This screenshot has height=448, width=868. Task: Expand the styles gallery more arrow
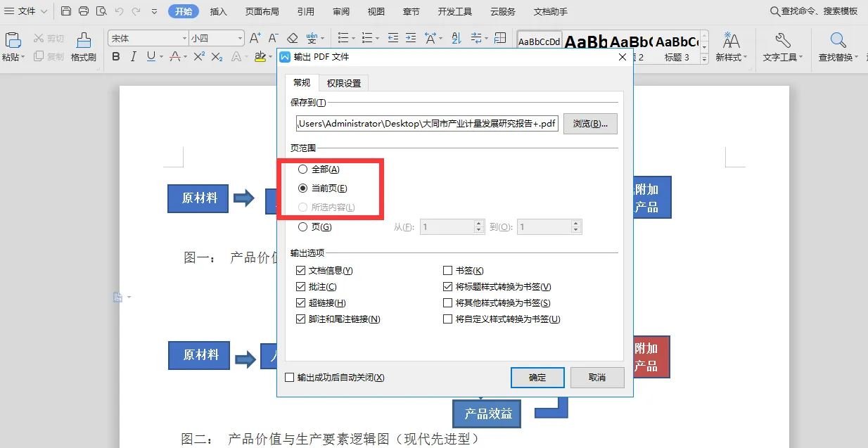pos(705,60)
